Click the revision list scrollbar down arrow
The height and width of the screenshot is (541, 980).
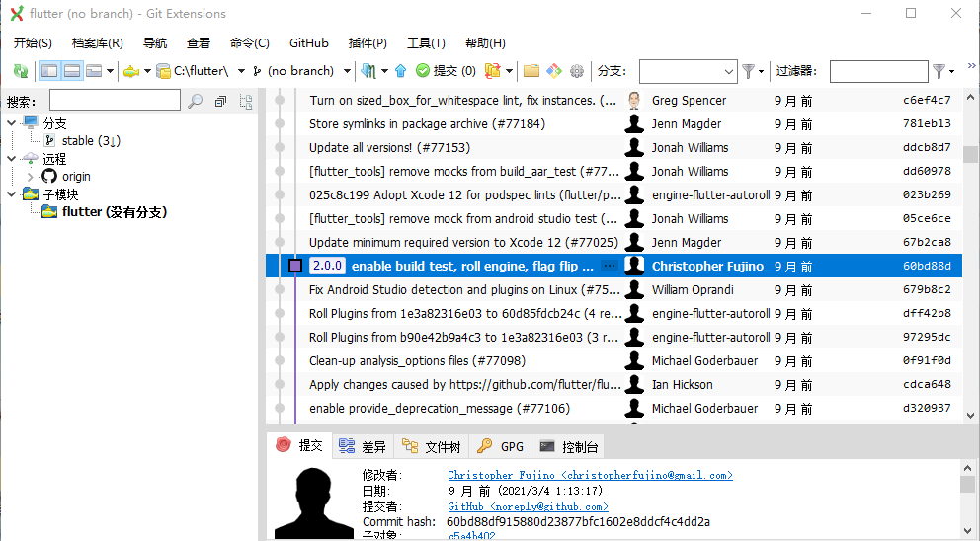[970, 416]
